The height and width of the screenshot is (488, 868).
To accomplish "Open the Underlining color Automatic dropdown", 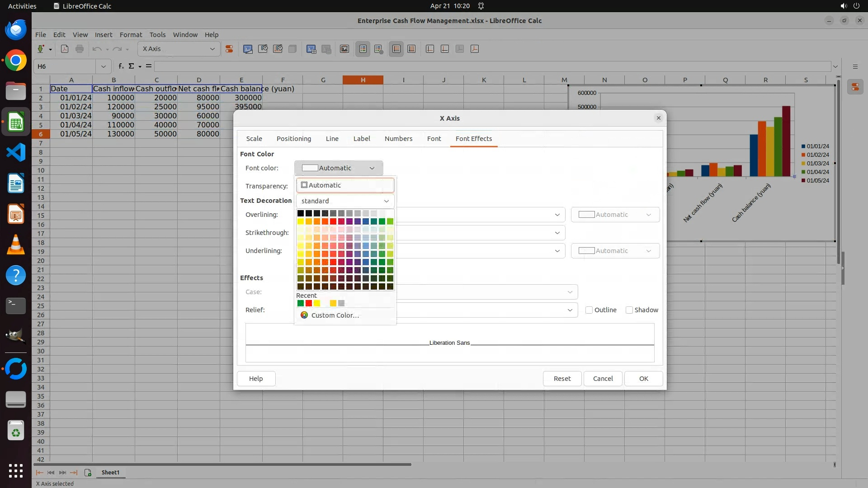I will [x=615, y=251].
